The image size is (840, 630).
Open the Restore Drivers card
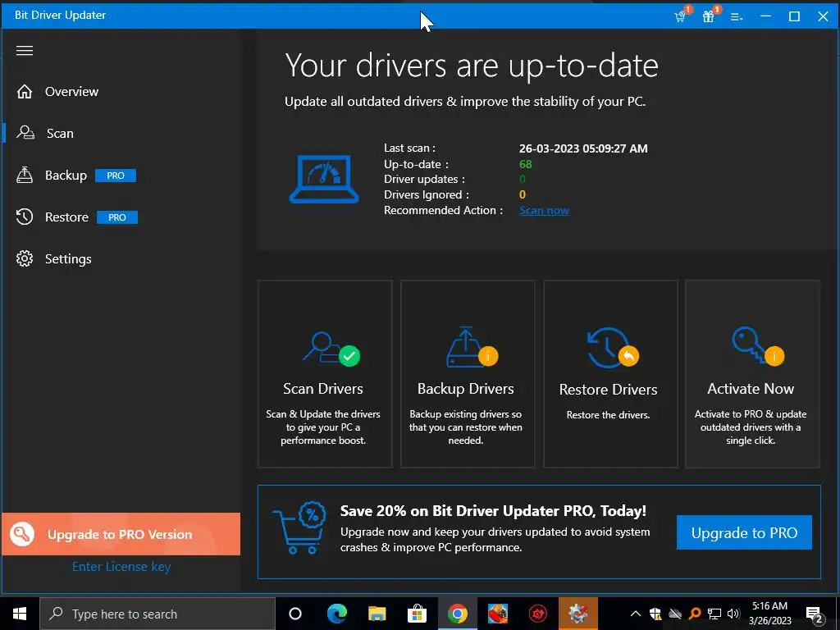610,374
